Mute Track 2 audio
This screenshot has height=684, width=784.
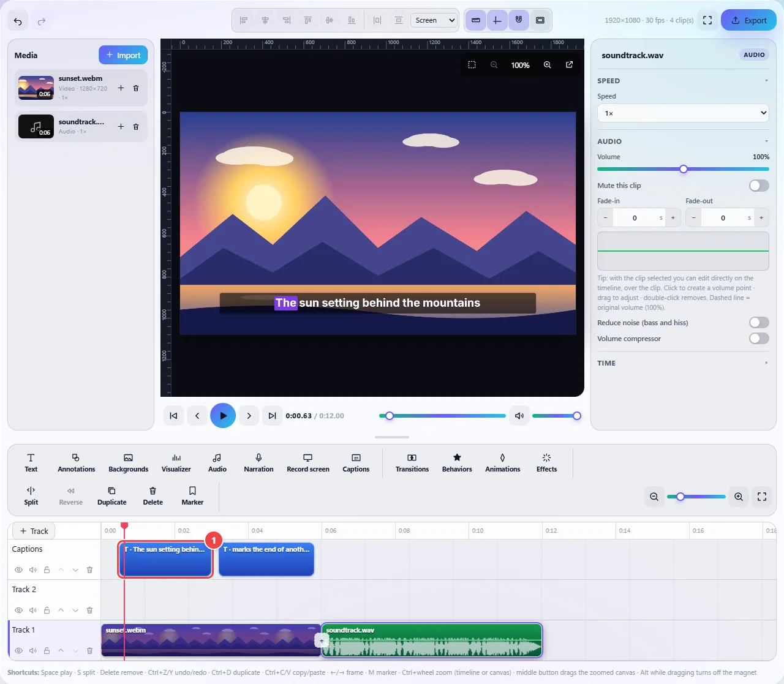(32, 611)
